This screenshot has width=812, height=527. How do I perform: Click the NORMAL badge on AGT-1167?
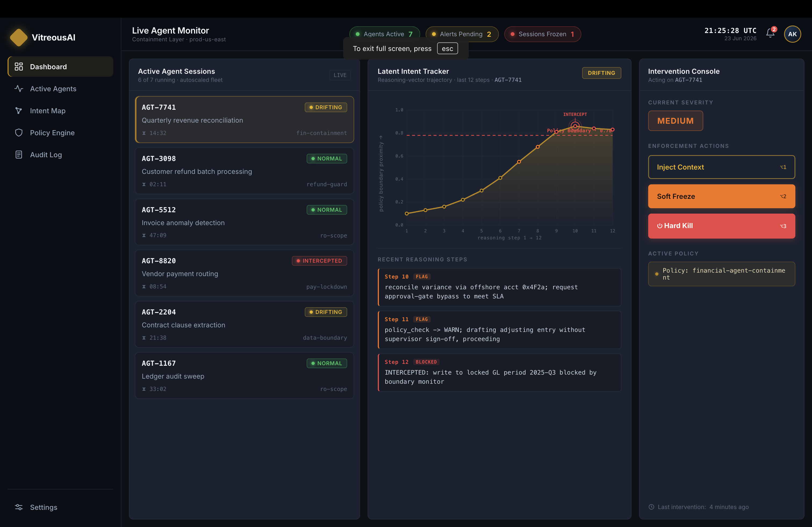tap(327, 363)
